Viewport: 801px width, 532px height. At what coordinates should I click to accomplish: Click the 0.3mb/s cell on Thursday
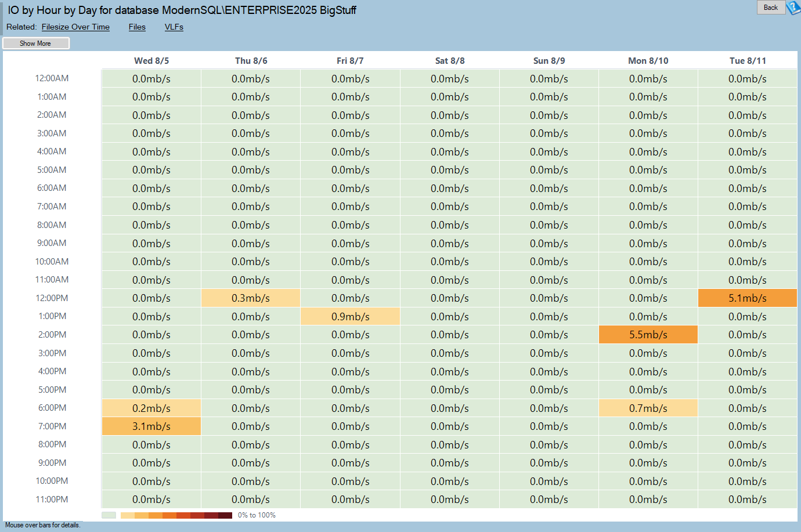251,298
